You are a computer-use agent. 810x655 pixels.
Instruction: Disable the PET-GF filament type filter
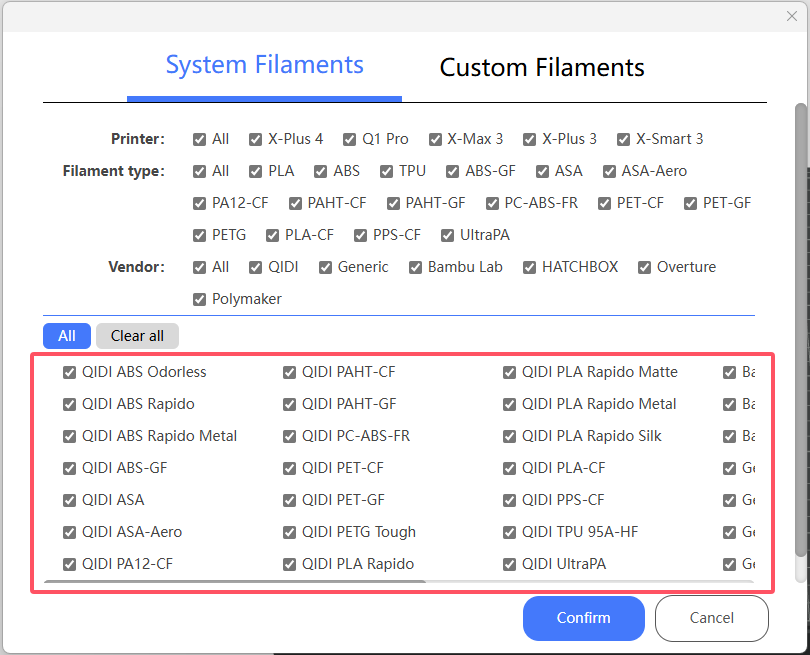coord(690,204)
